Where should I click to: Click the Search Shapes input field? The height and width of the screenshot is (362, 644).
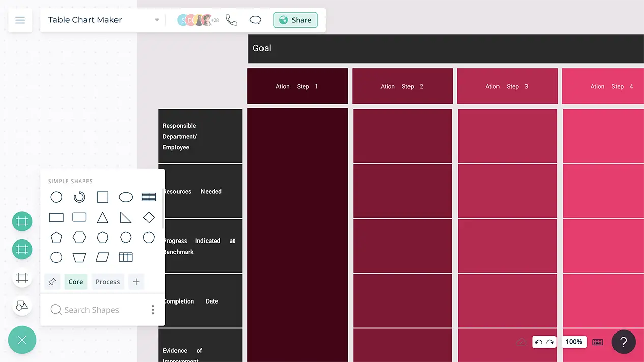pos(97,310)
